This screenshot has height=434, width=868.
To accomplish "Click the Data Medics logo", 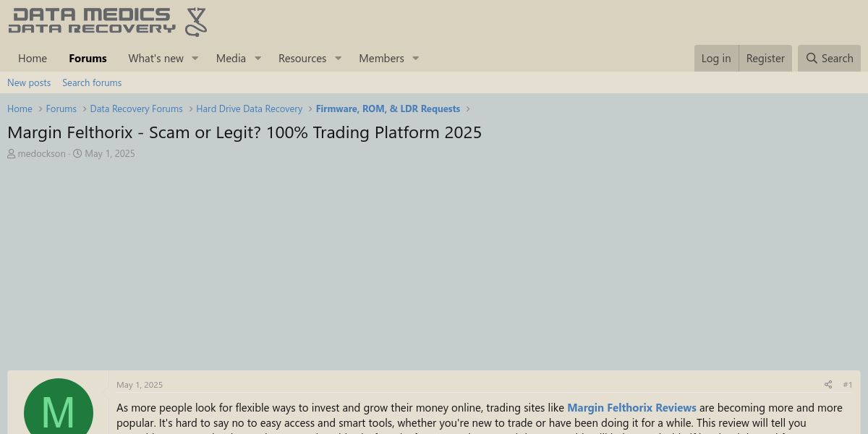I will coord(108,22).
